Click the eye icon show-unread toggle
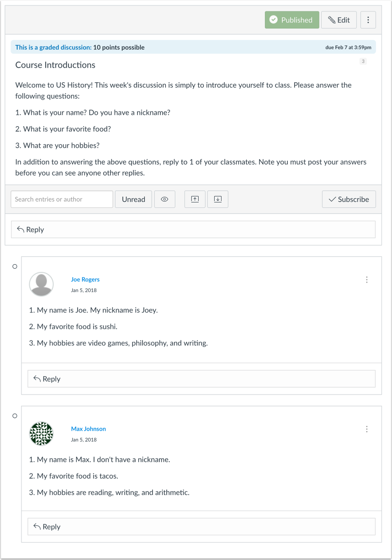The image size is (392, 560). (x=165, y=199)
